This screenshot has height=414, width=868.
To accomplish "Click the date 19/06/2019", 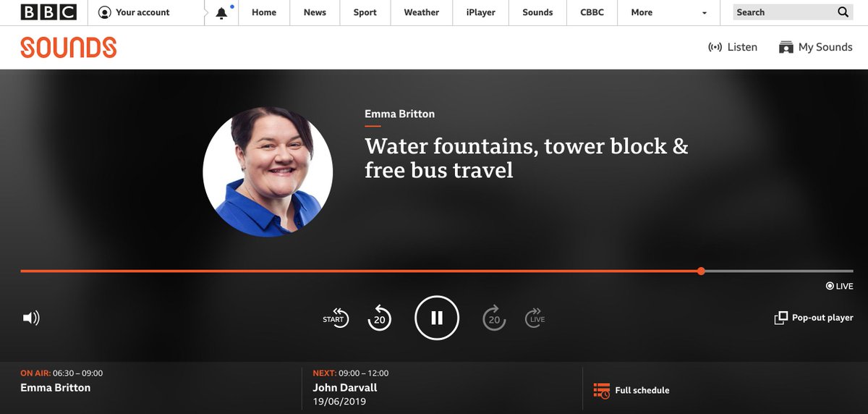I will [339, 402].
